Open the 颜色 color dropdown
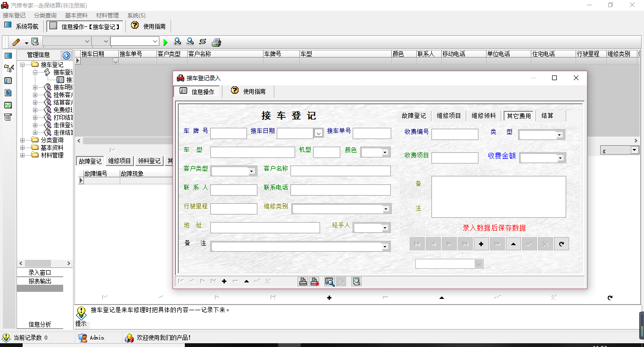Image resolution: width=644 pixels, height=347 pixels. coord(385,152)
